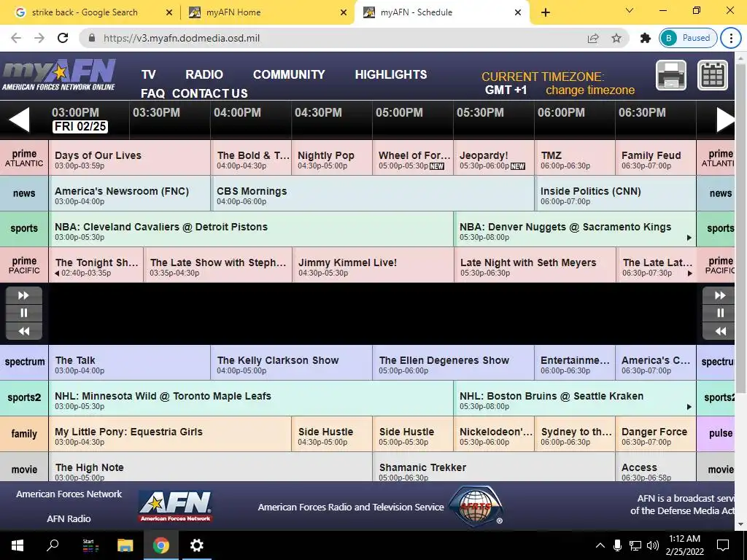747x560 pixels.
Task: Open a new browser tab
Action: coord(546,12)
